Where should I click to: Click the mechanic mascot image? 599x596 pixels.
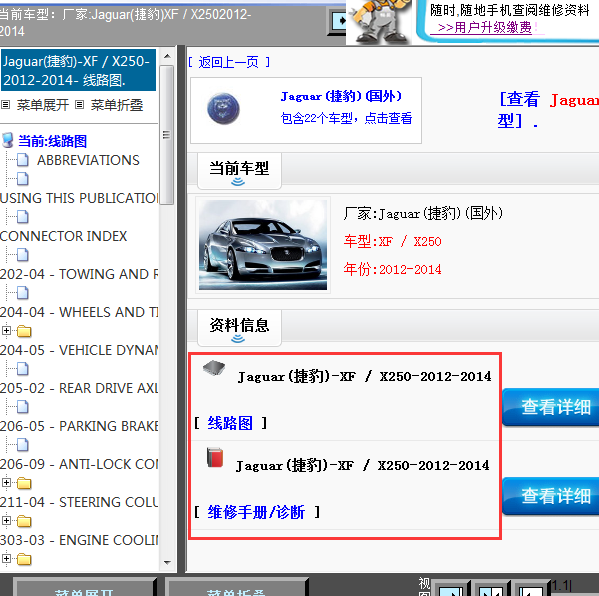[x=378, y=22]
